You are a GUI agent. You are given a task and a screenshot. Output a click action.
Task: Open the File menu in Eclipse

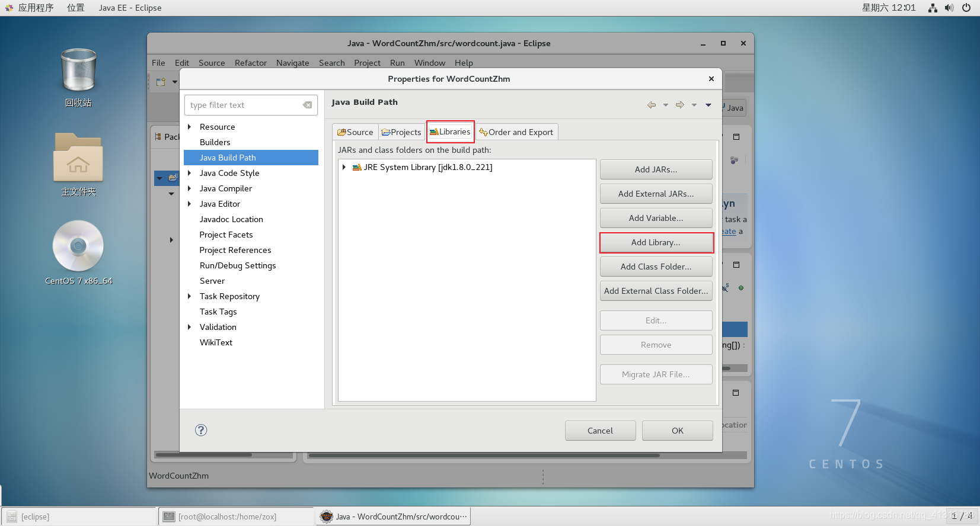[158, 63]
